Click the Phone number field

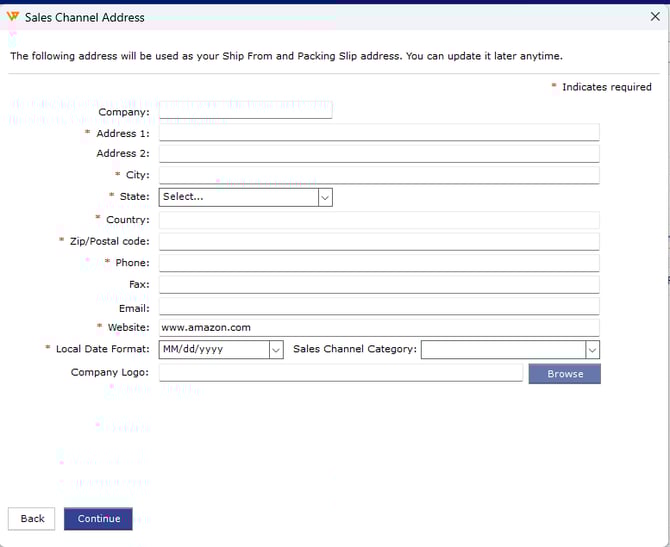point(379,263)
